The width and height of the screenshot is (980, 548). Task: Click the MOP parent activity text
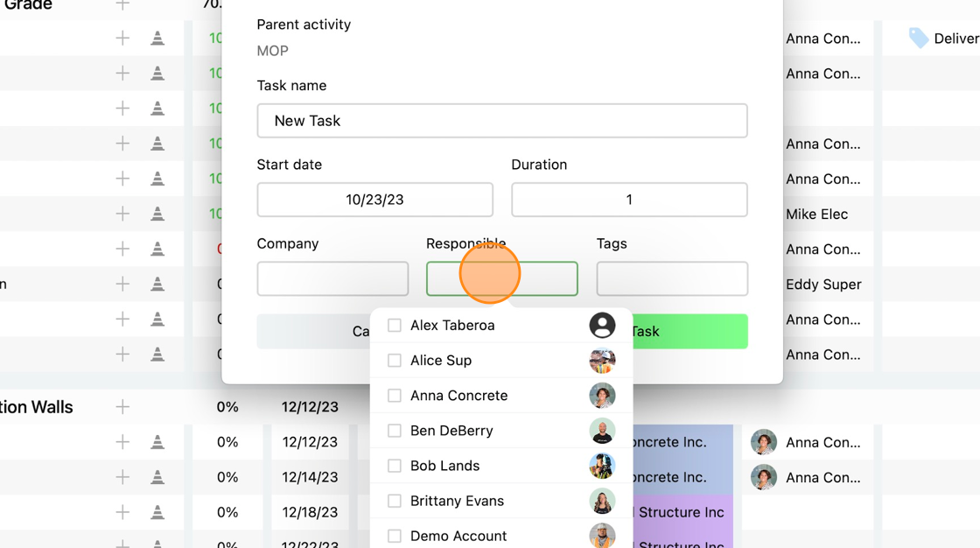(272, 51)
